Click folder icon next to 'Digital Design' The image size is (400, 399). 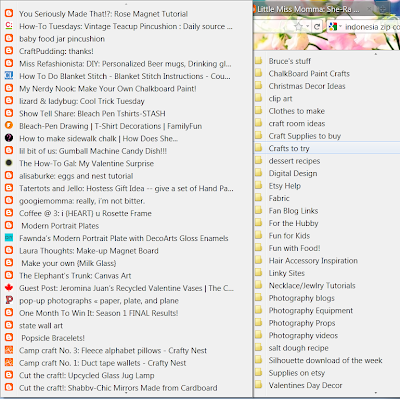(259, 173)
